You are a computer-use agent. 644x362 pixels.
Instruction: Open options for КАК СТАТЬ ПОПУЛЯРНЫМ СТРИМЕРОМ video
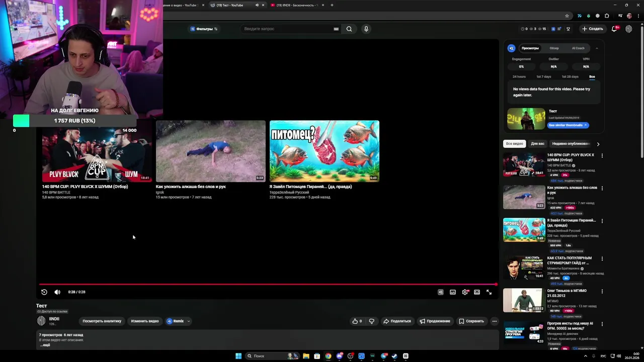coord(602,259)
